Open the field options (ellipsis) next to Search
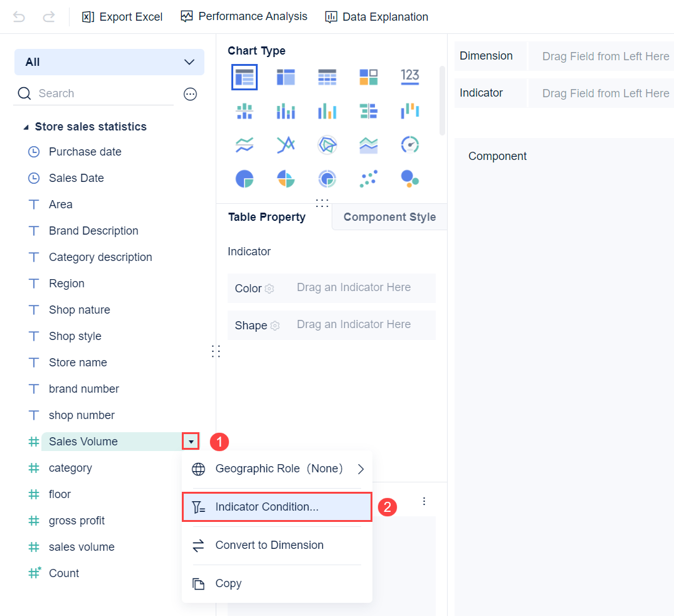The image size is (674, 616). point(190,94)
